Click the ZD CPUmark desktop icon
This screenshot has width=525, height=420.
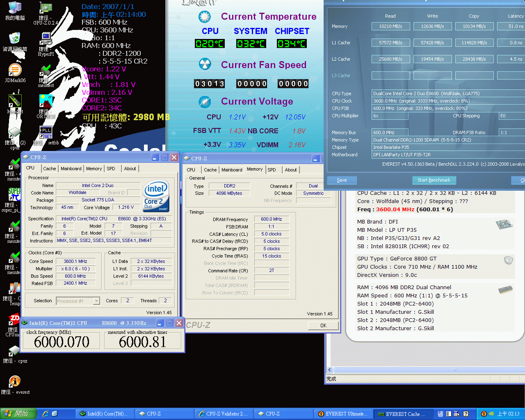click(15, 320)
